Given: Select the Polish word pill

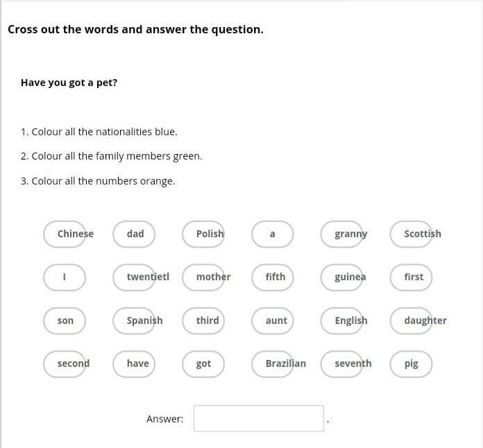Looking at the screenshot, I should pyautogui.click(x=203, y=234).
